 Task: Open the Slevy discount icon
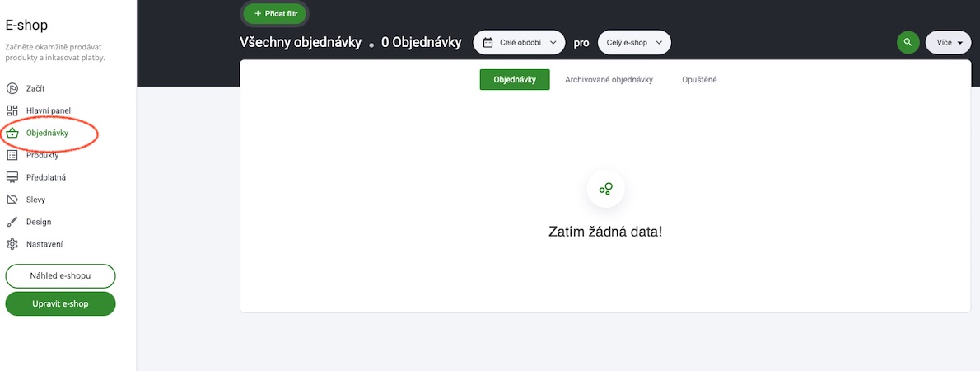point(12,200)
